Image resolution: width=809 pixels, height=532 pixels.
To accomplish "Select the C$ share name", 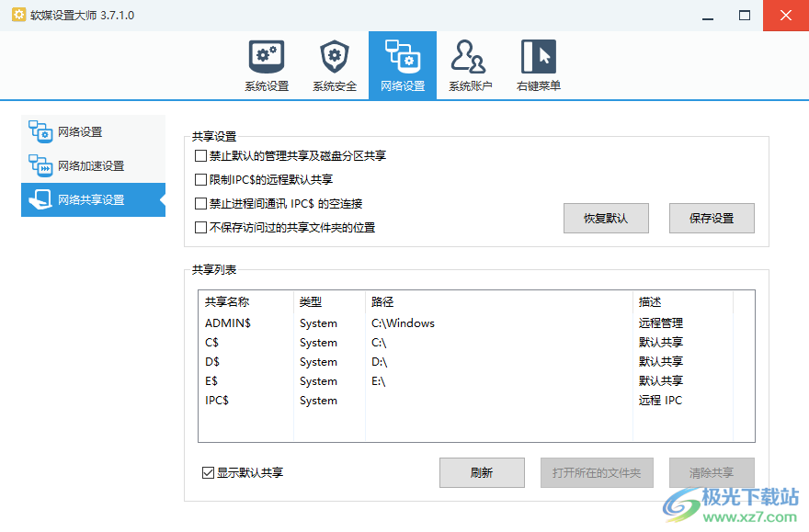I will (x=211, y=343).
